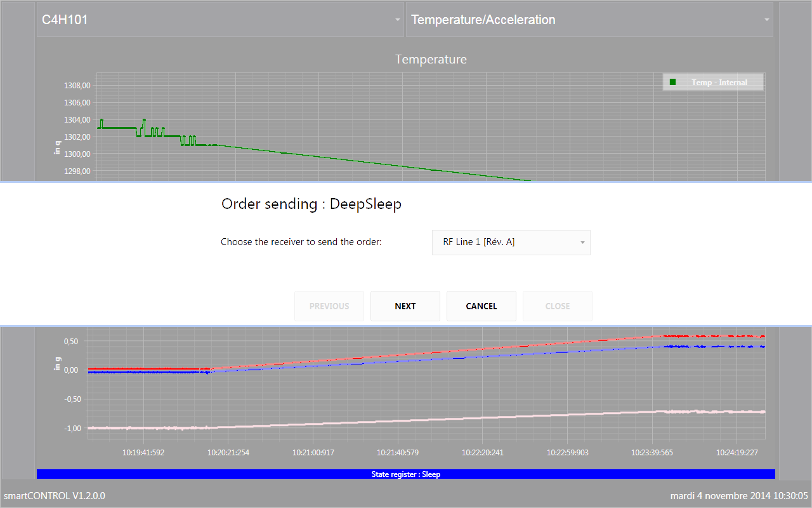This screenshot has height=508, width=812.
Task: Click the 10:22:20:241 time label
Action: (x=483, y=453)
